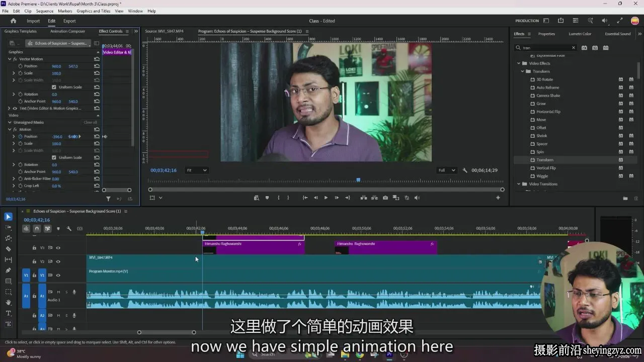Screen dimensions: 644x362
Task: Click Lift button in Program monitor
Action: coord(363,198)
